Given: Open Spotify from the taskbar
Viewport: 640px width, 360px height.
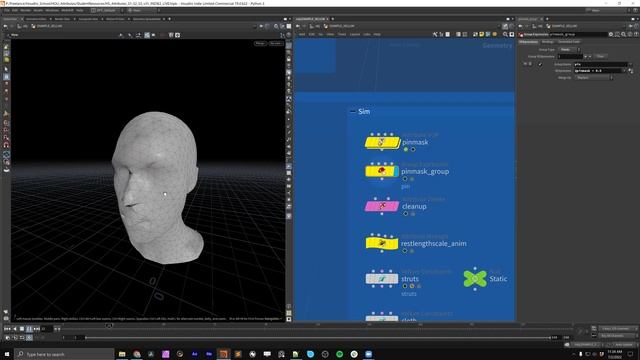Looking at the screenshot, I should pyautogui.click(x=339, y=354).
